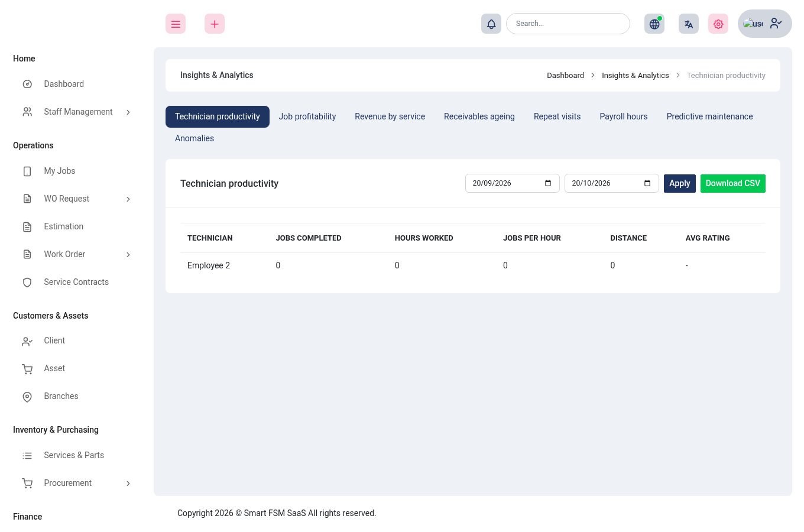The height and width of the screenshot is (532, 804).
Task: Open the pink settings gear icon
Action: [x=718, y=24]
